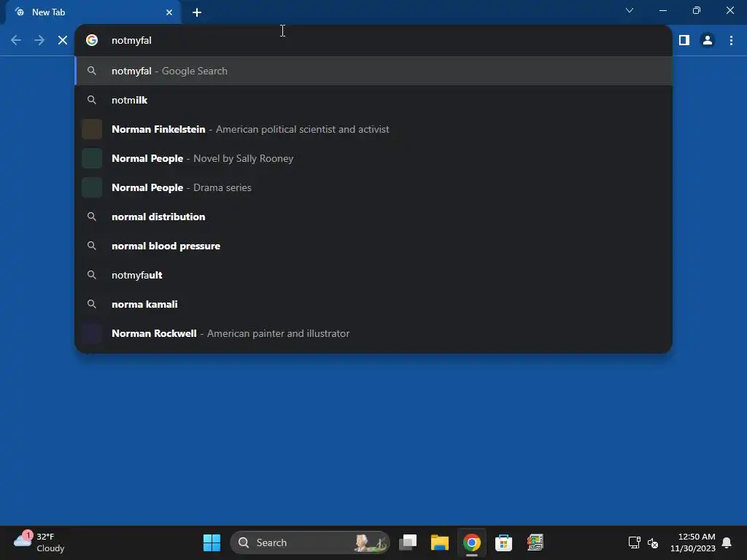
Task: Close the New Tab tab
Action: tap(169, 12)
